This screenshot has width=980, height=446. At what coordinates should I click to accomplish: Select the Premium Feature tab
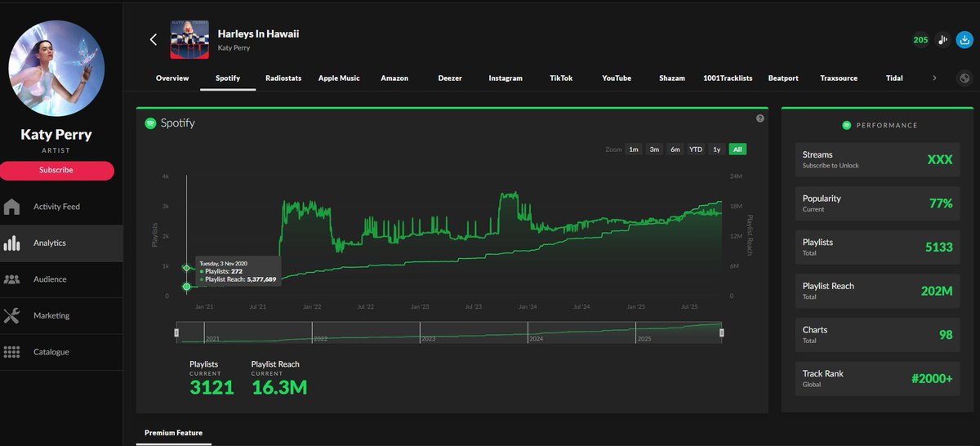(173, 433)
